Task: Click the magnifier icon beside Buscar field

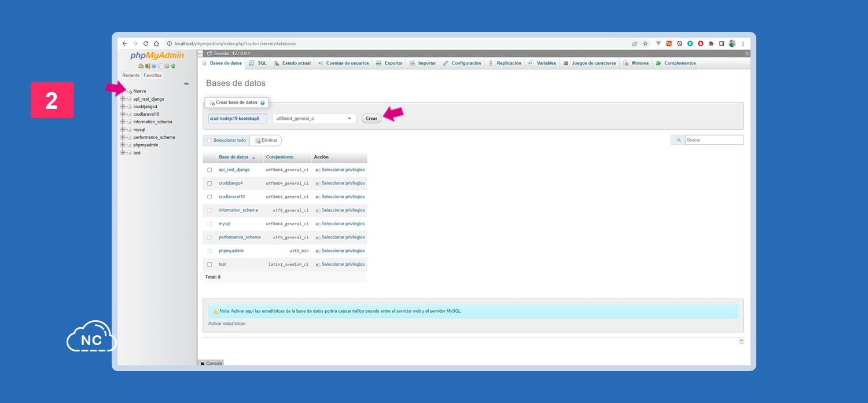Action: (678, 140)
